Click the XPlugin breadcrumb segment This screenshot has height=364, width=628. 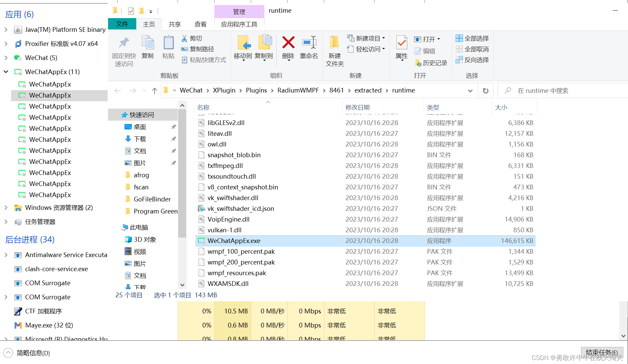[x=224, y=90]
